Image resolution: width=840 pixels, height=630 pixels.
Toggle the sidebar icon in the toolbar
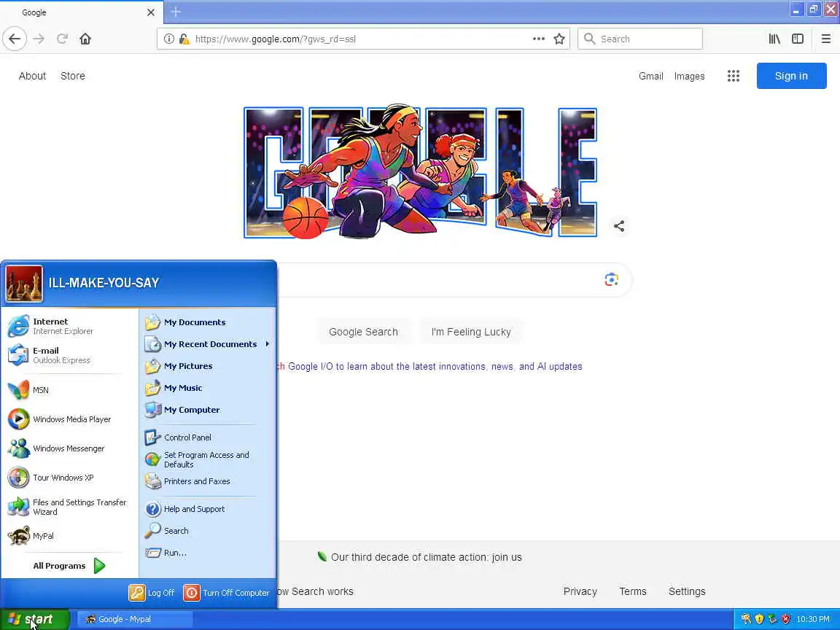[x=798, y=39]
